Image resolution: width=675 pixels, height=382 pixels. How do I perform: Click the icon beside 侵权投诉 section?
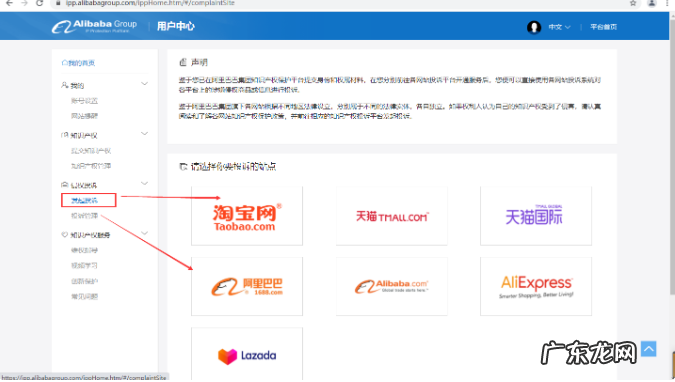65,185
